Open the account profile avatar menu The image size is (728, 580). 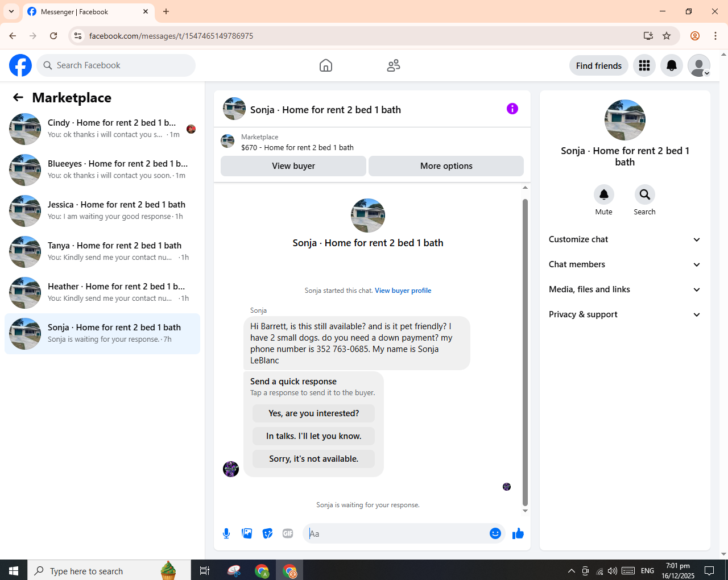(699, 65)
